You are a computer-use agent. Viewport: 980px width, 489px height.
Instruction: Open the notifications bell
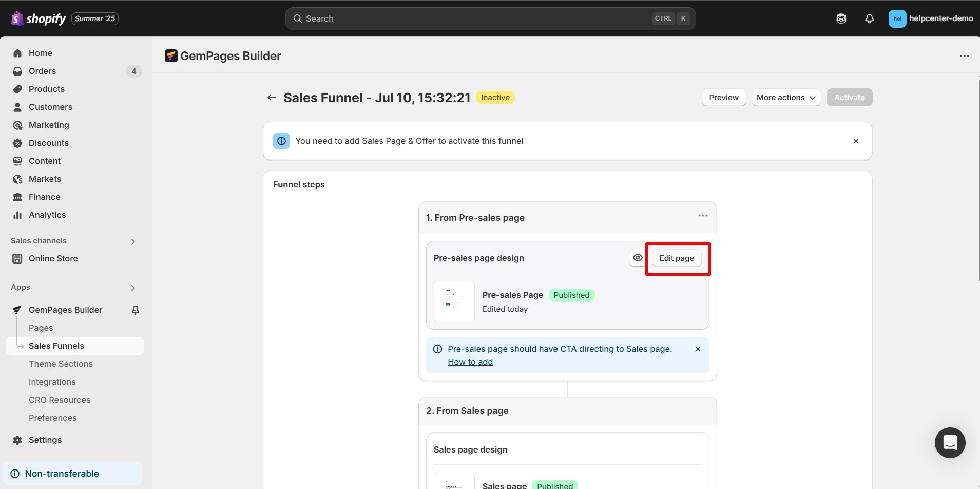pos(869,18)
